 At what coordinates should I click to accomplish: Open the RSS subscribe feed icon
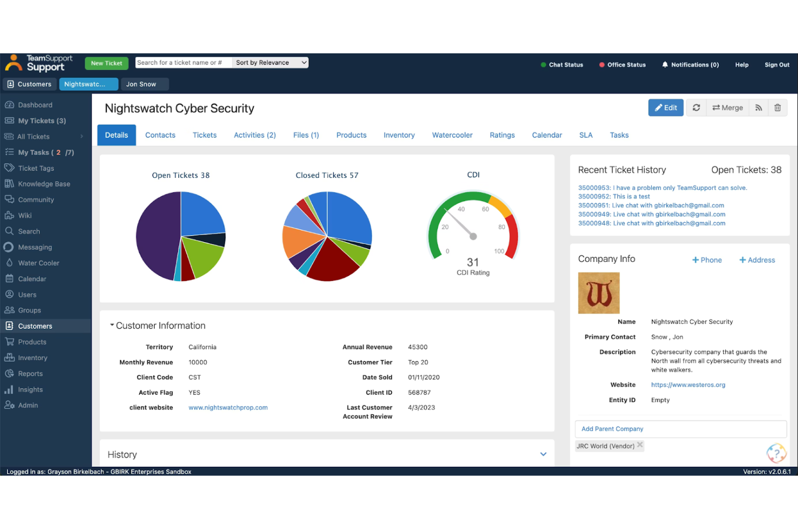click(x=759, y=108)
